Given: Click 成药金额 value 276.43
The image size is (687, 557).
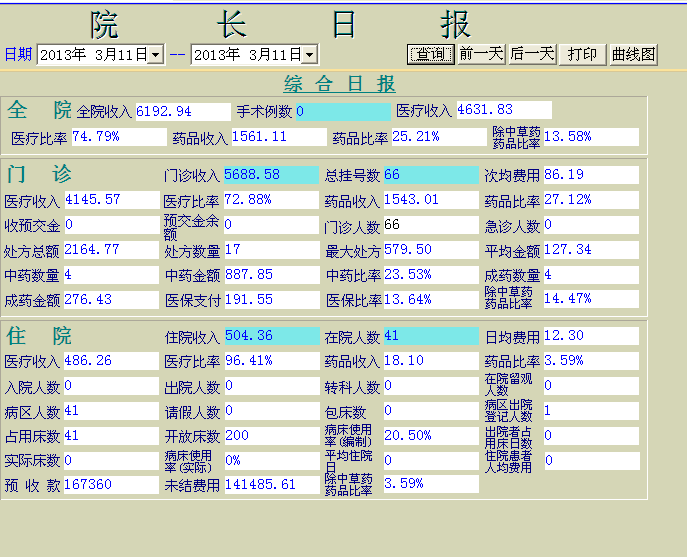Looking at the screenshot, I should point(112,300).
